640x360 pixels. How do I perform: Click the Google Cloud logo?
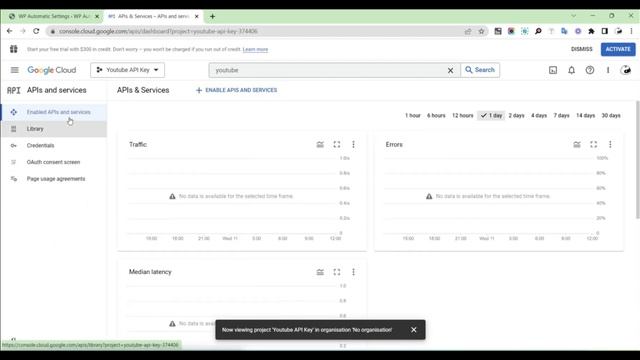52,70
